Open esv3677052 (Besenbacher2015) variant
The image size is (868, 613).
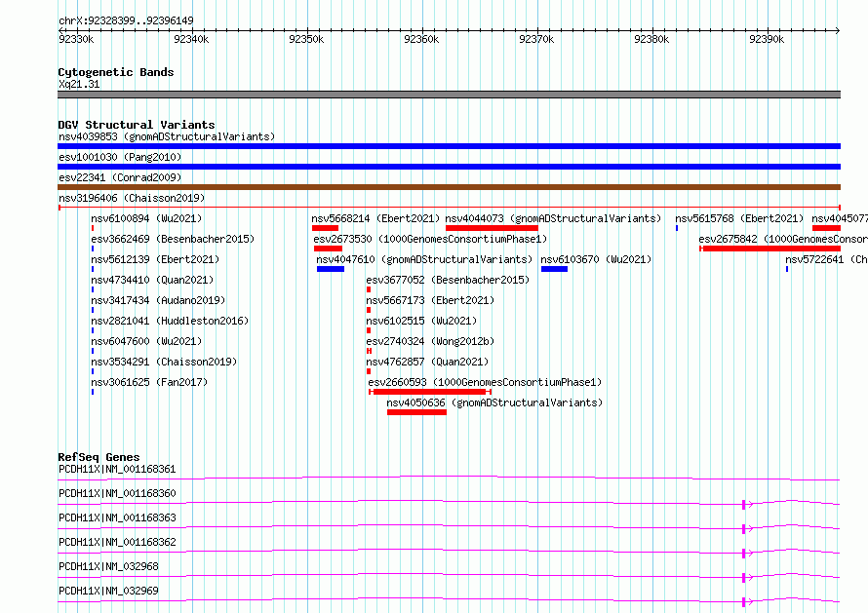(448, 280)
